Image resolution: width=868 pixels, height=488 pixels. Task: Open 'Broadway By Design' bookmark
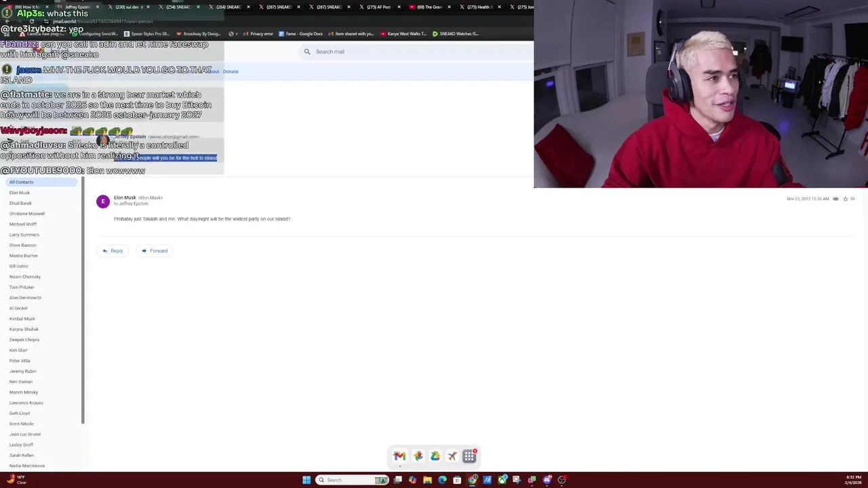point(198,34)
